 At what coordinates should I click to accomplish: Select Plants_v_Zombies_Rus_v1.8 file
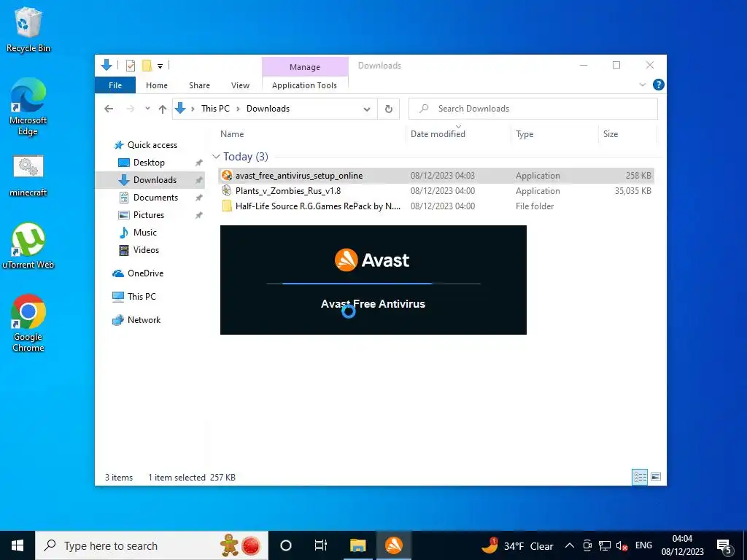(436, 191)
